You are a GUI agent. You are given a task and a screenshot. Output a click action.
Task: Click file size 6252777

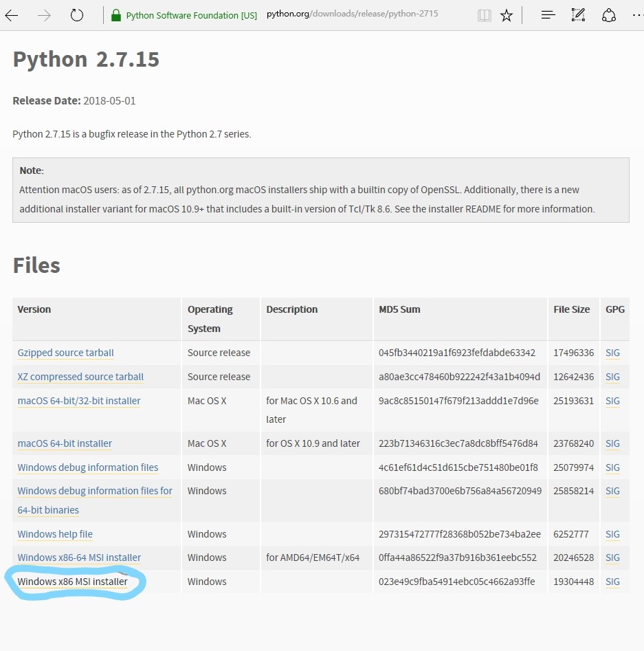pyautogui.click(x=571, y=534)
